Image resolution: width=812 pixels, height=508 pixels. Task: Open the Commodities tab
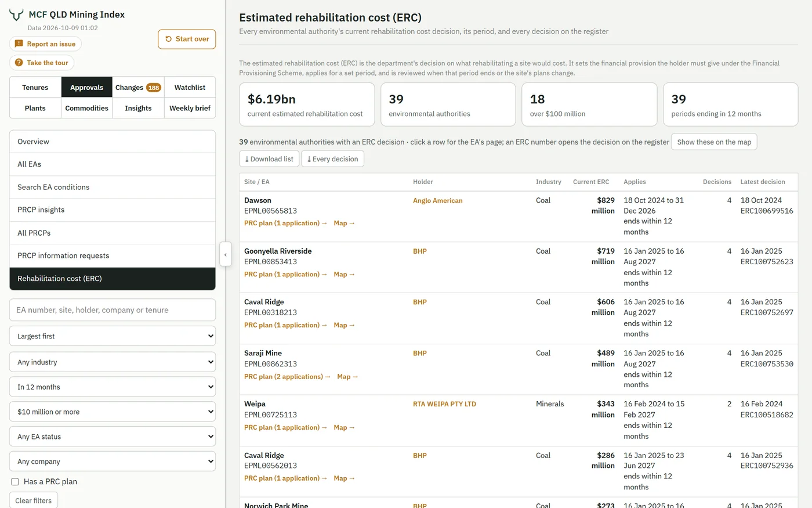point(87,108)
